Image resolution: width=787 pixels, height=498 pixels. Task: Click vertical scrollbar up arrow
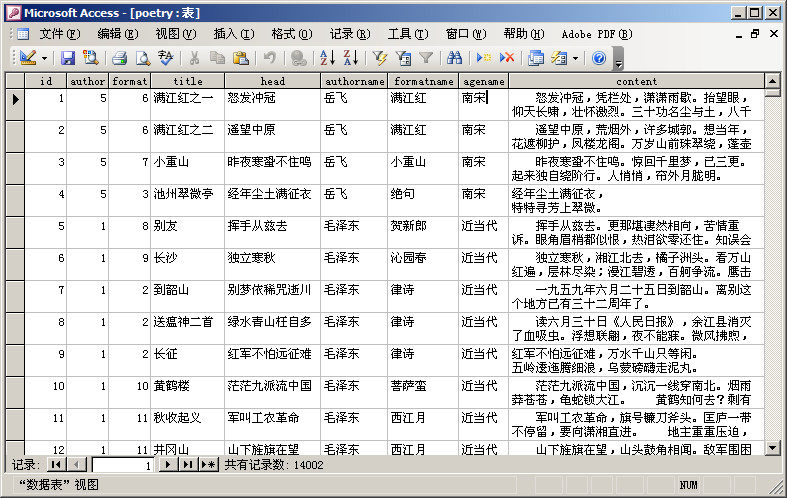(x=772, y=81)
